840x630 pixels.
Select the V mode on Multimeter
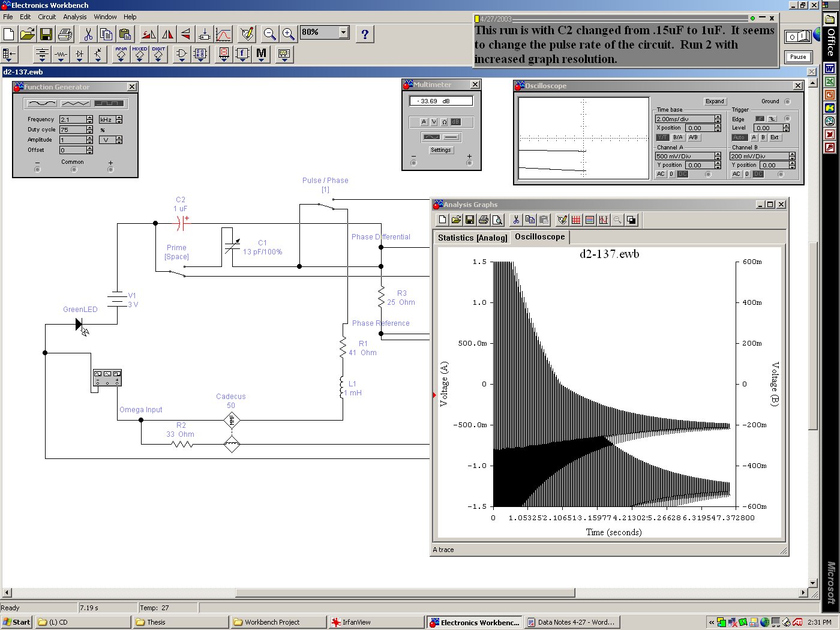click(x=434, y=122)
